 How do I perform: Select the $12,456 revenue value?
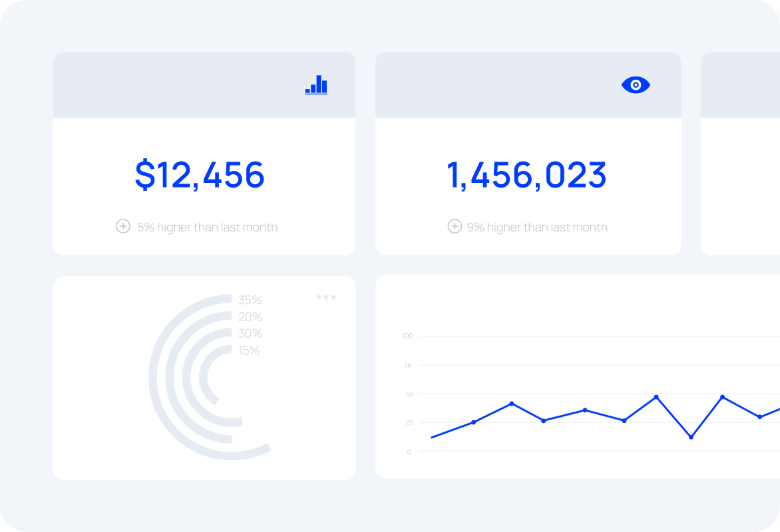point(200,174)
